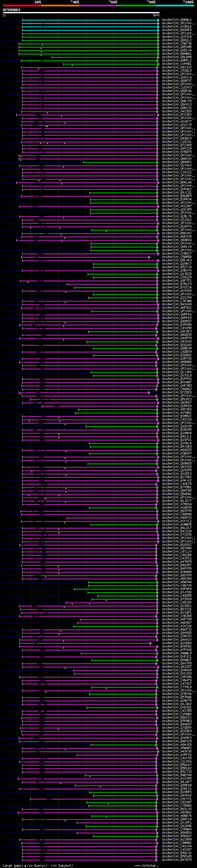Click green alignment bar of UniRef100_Q6H9P2

pos(121,162)
